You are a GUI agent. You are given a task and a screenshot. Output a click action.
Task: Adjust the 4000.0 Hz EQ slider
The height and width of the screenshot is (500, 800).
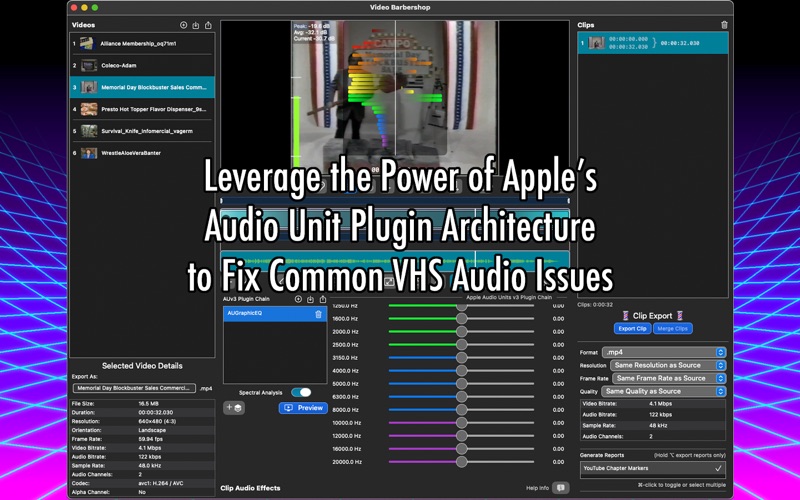tap(461, 371)
